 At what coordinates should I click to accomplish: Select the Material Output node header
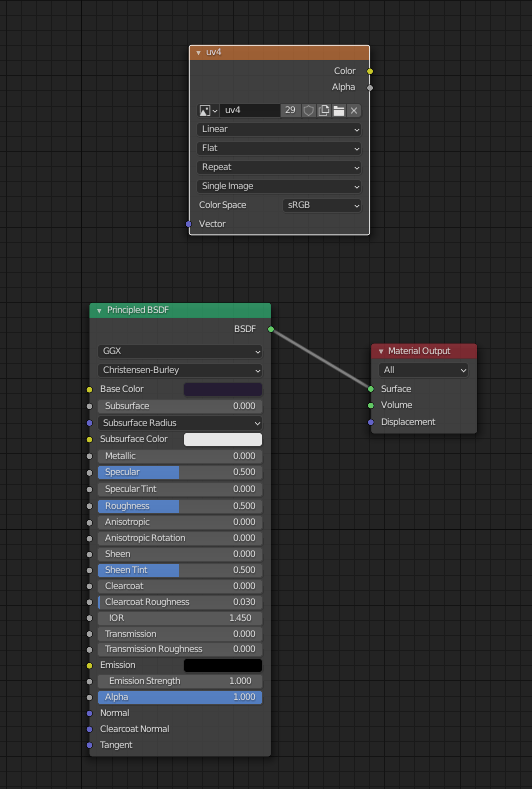424,351
